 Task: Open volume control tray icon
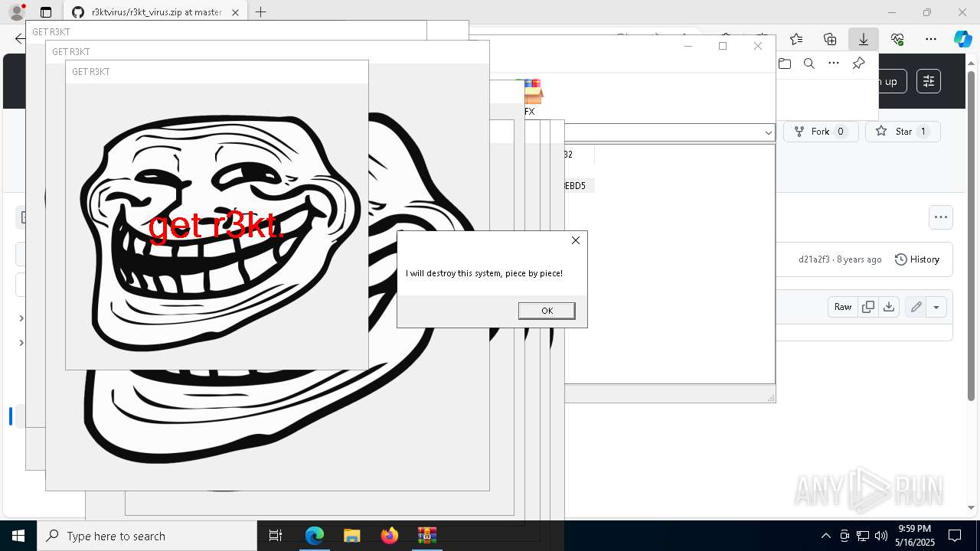[881, 536]
